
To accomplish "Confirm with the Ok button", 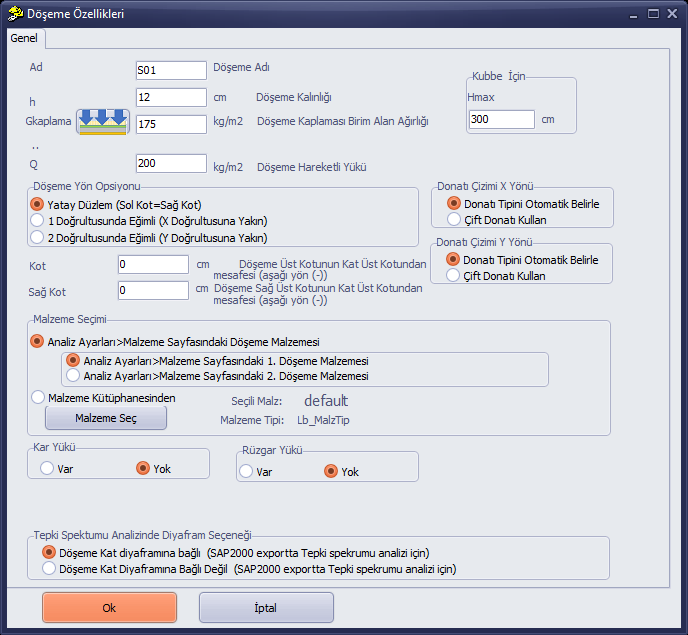I will 109,608.
